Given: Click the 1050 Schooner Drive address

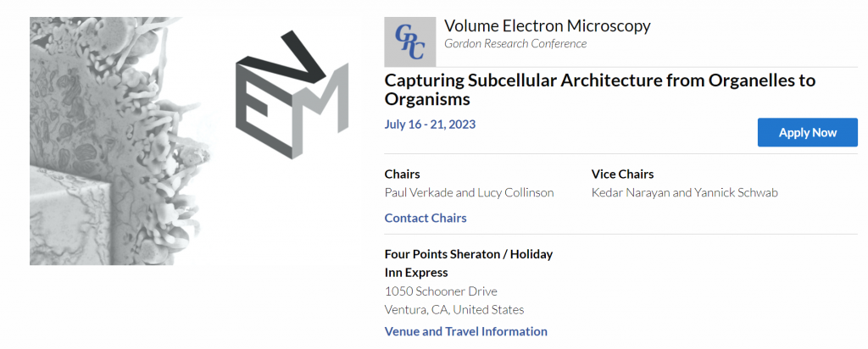Looking at the screenshot, I should point(441,291).
